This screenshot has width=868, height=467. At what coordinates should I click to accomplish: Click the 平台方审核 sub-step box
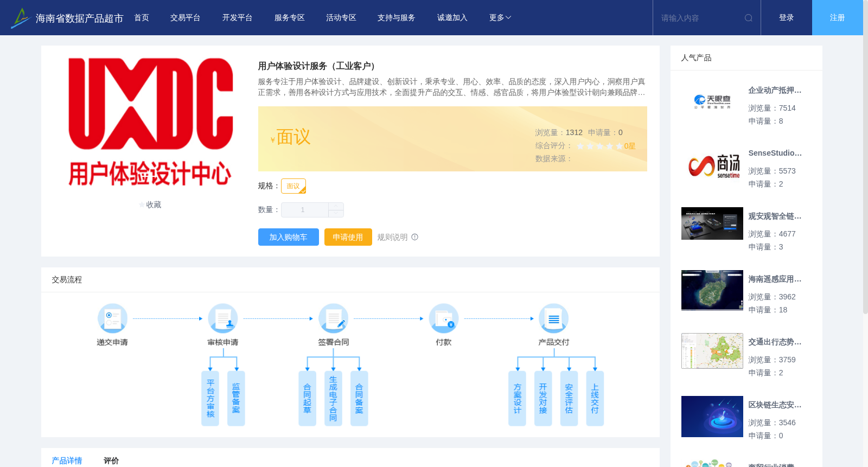(x=210, y=398)
